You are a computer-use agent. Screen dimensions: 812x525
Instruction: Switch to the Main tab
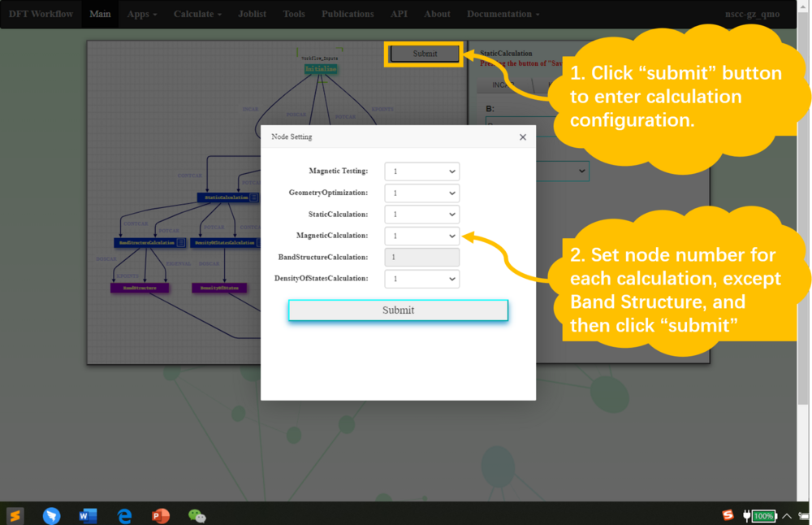tap(99, 14)
